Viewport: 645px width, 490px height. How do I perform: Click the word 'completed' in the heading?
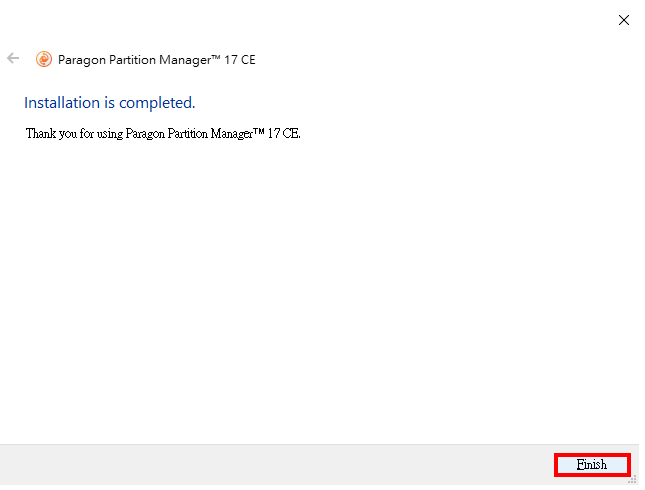pyautogui.click(x=157, y=103)
